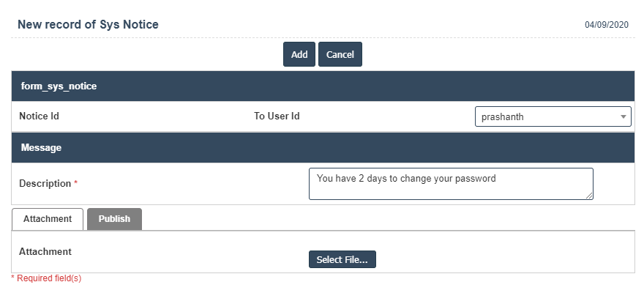Click the To User Id label
Viewport: 644px width, 293px height.
(x=277, y=116)
